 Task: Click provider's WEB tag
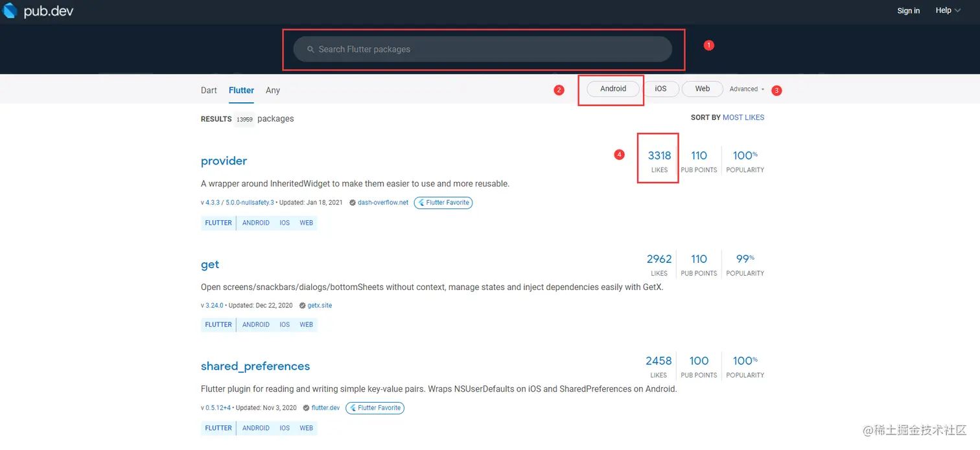pyautogui.click(x=307, y=223)
